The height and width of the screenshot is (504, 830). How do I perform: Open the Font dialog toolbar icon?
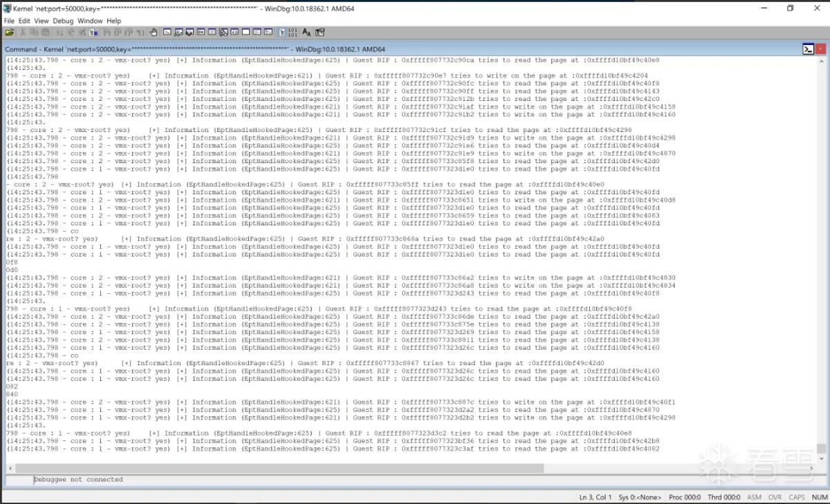click(x=306, y=32)
